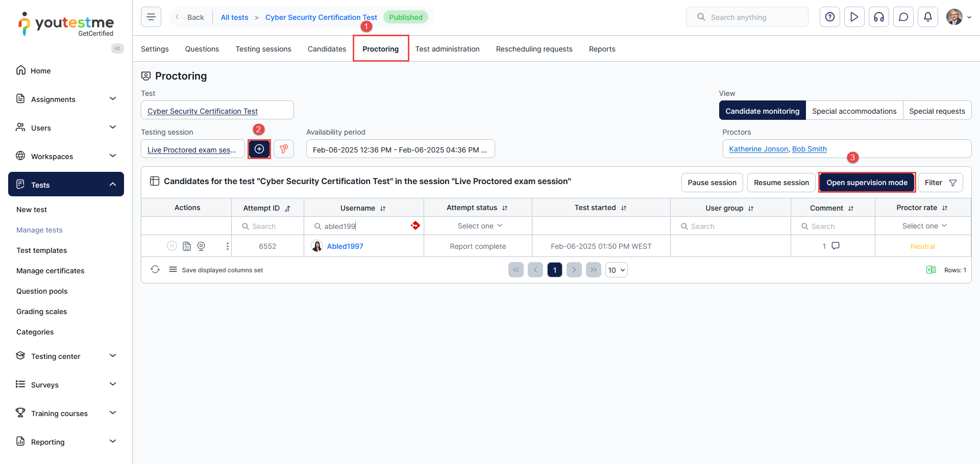Open support via the headphones icon
The image size is (980, 464).
(878, 17)
